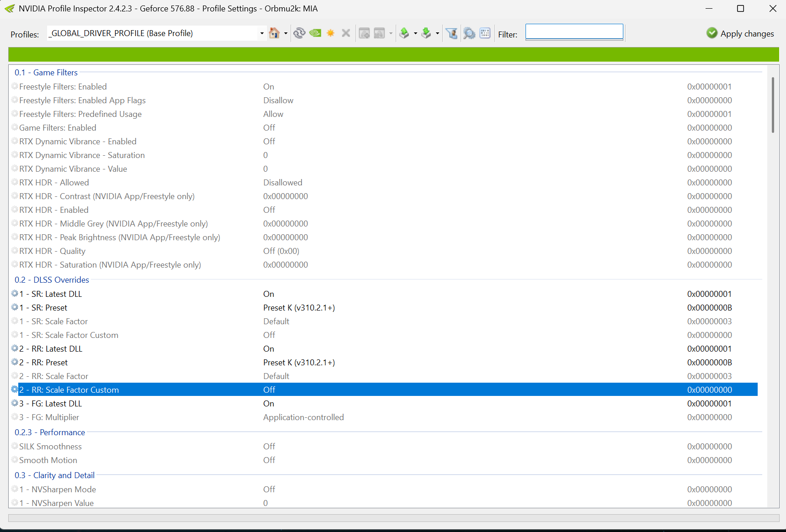Image resolution: width=786 pixels, height=532 pixels.
Task: Click the _GLOBAL_DRIVER_PROFILE text in Profiles box
Action: coord(121,33)
